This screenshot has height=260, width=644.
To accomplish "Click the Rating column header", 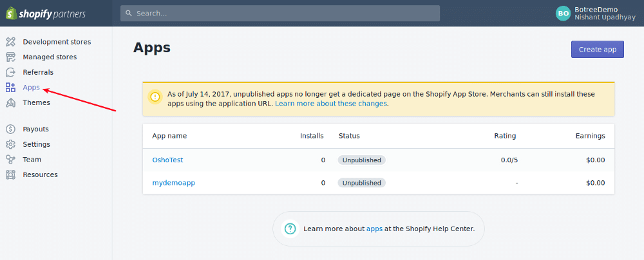I will pyautogui.click(x=505, y=136).
